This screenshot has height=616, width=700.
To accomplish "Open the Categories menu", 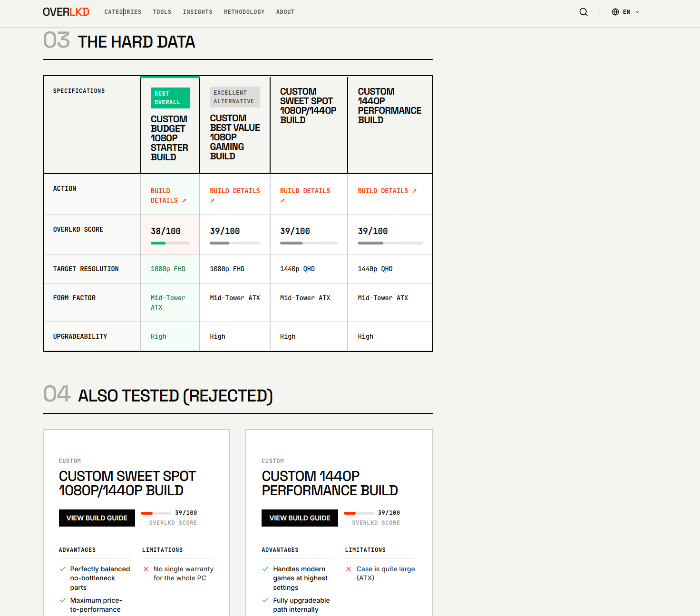I will [x=123, y=12].
